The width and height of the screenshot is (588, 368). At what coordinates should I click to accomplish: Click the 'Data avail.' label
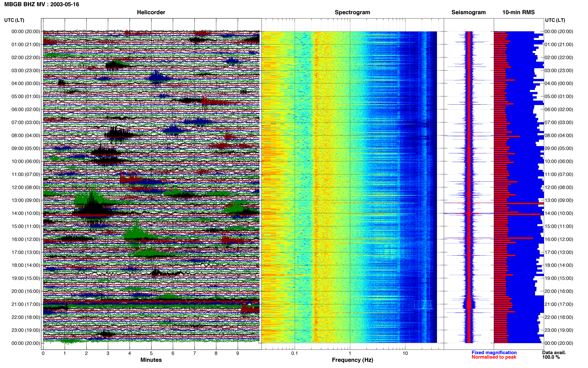[554, 352]
